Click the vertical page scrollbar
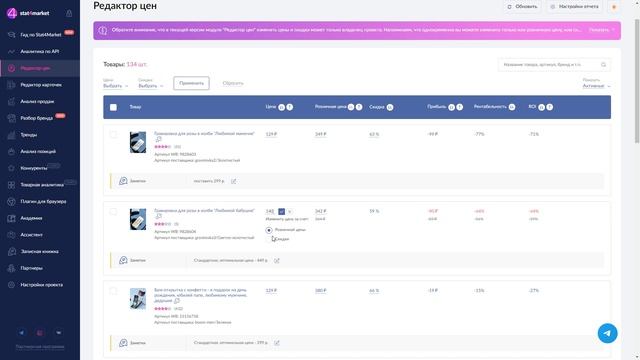Screen dimensions: 640x360 click(637, 81)
